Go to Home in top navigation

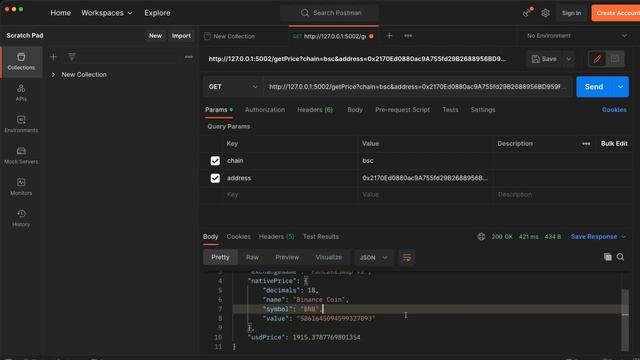point(60,13)
